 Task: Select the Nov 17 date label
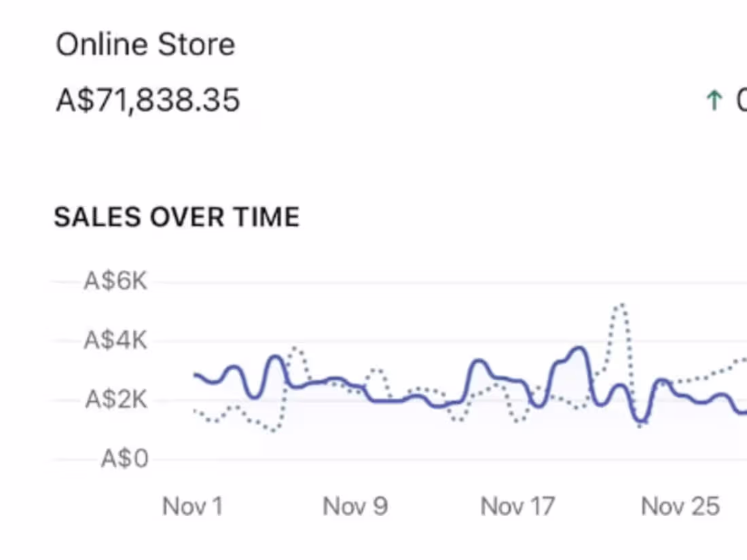click(x=517, y=506)
